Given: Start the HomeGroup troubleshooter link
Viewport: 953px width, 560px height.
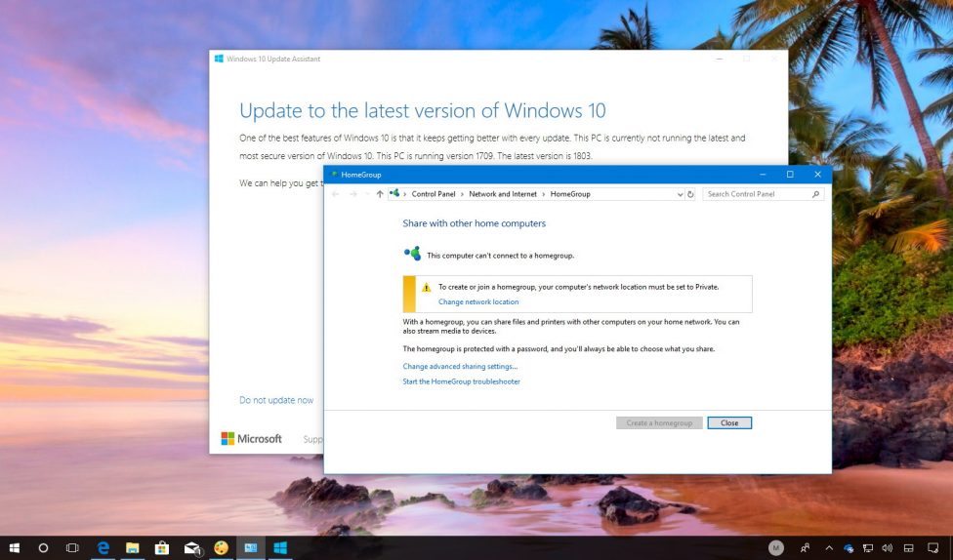Looking at the screenshot, I should (461, 381).
